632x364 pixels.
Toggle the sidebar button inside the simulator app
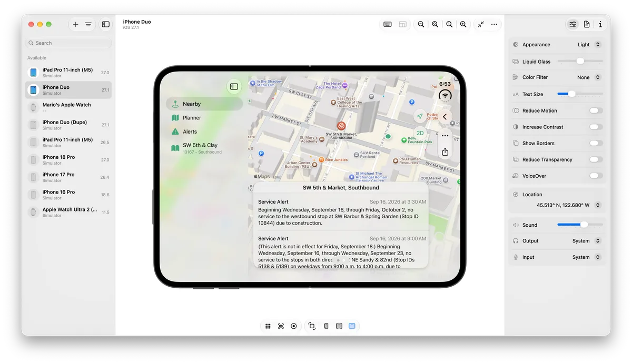coord(234,86)
